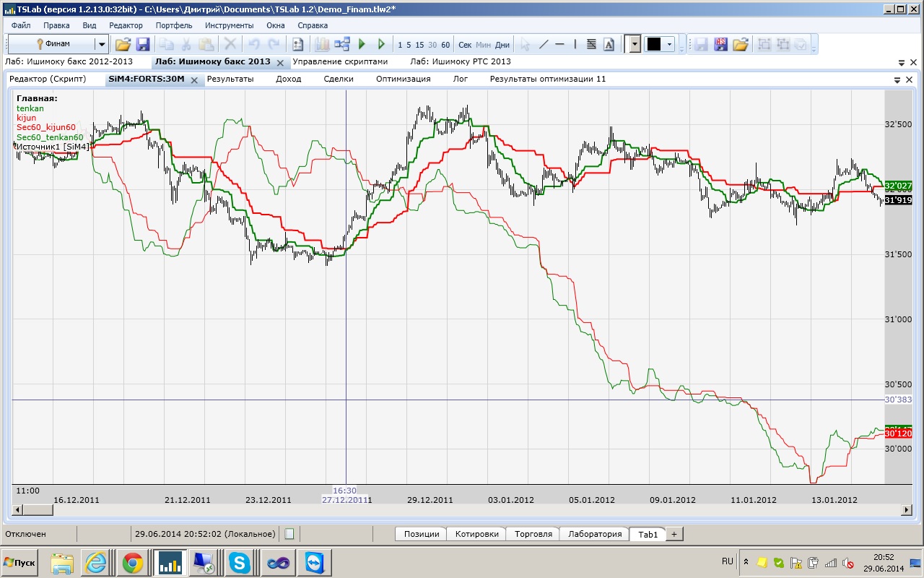The width and height of the screenshot is (924, 578).
Task: Click the open folder icon in toolbar
Action: click(x=123, y=44)
